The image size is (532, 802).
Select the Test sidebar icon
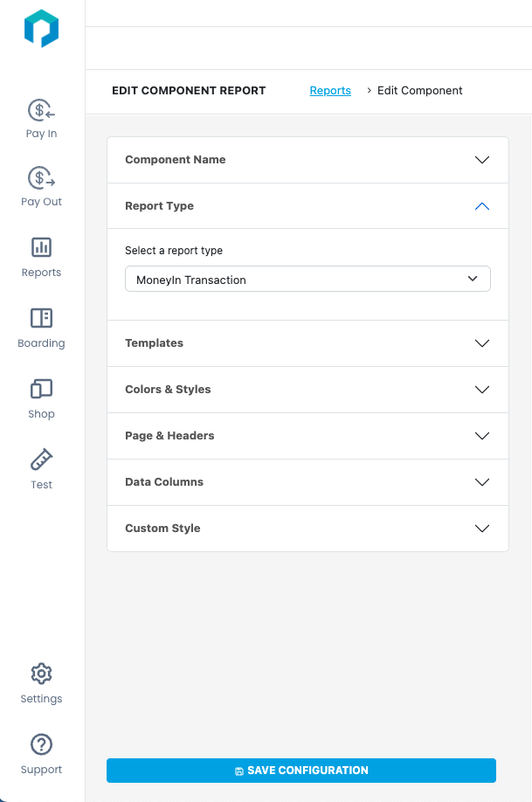click(41, 468)
